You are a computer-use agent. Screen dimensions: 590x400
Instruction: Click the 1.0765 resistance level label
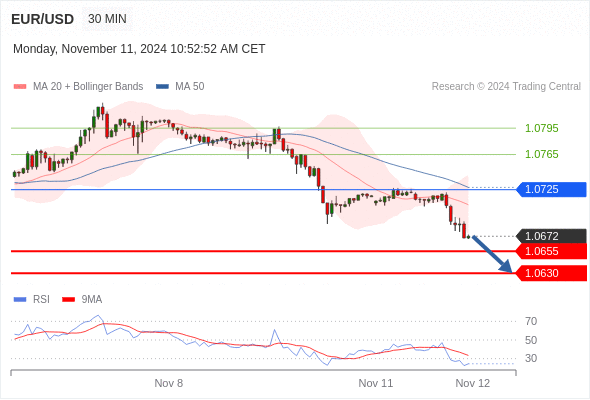[x=541, y=154]
